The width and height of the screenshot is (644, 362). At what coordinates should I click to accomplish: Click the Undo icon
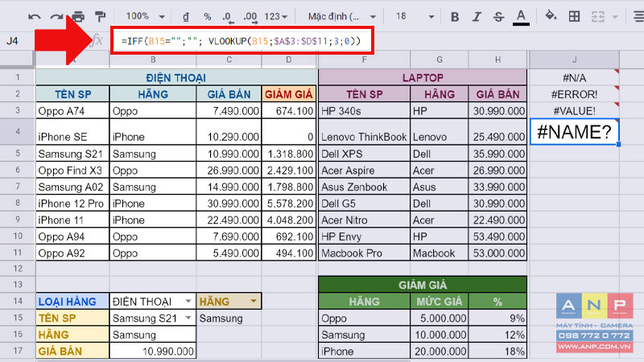(x=34, y=17)
